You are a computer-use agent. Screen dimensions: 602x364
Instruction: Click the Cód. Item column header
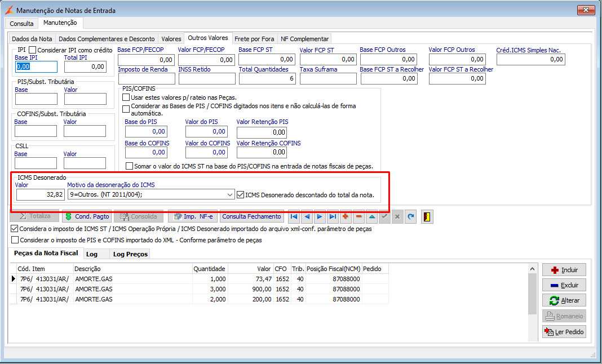[45, 269]
